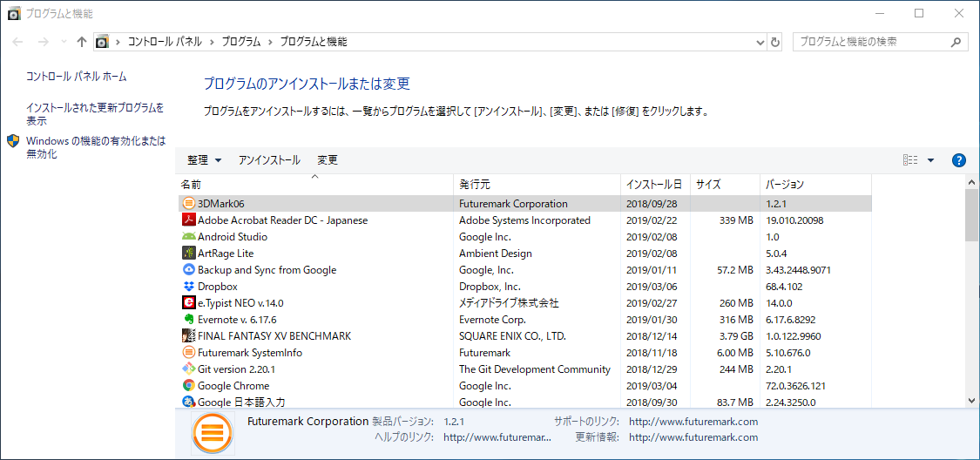980x460 pixels.
Task: Click the search magnifier icon
Action: click(x=956, y=42)
